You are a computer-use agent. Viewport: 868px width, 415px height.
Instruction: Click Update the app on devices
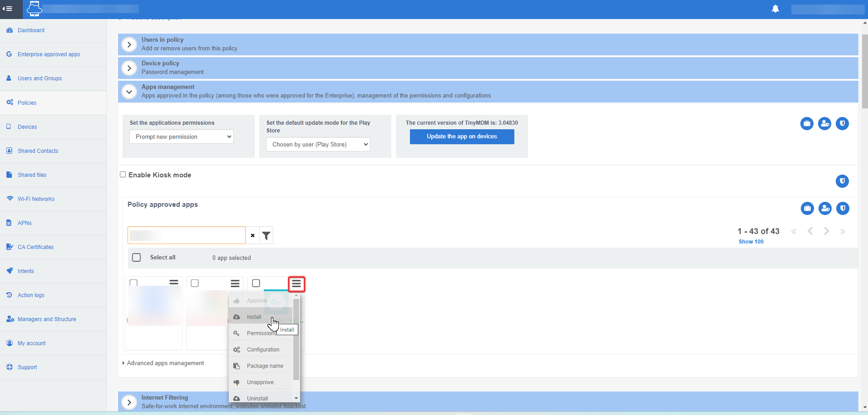coord(462,137)
